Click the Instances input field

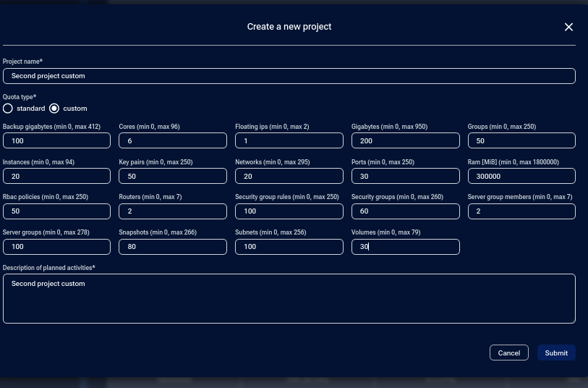point(56,176)
